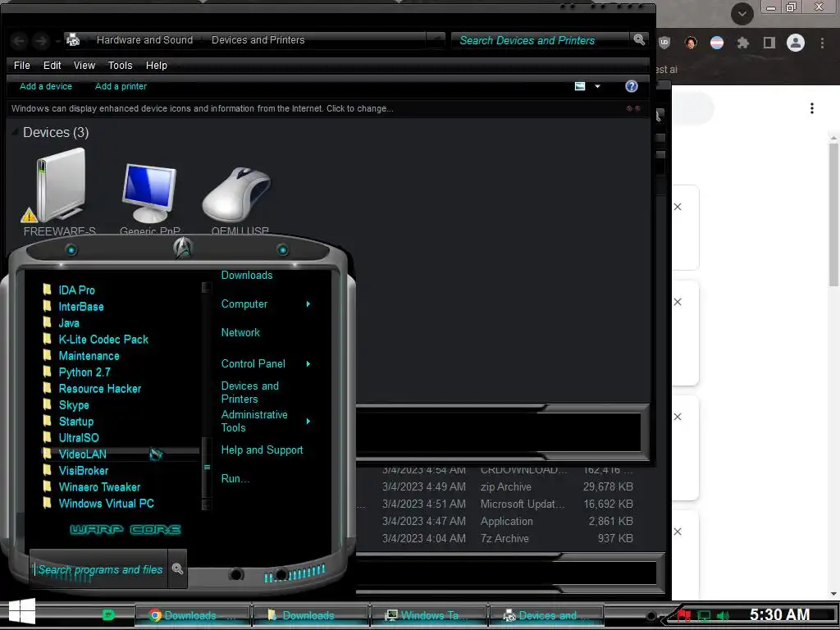Click the Chrome page vertical scrollbar

pyautogui.click(x=833, y=214)
